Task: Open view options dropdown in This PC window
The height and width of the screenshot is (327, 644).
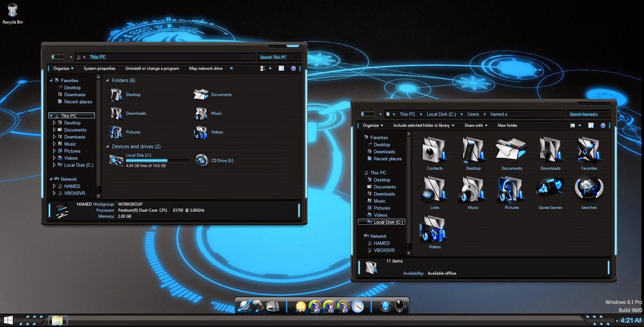Action: point(270,68)
